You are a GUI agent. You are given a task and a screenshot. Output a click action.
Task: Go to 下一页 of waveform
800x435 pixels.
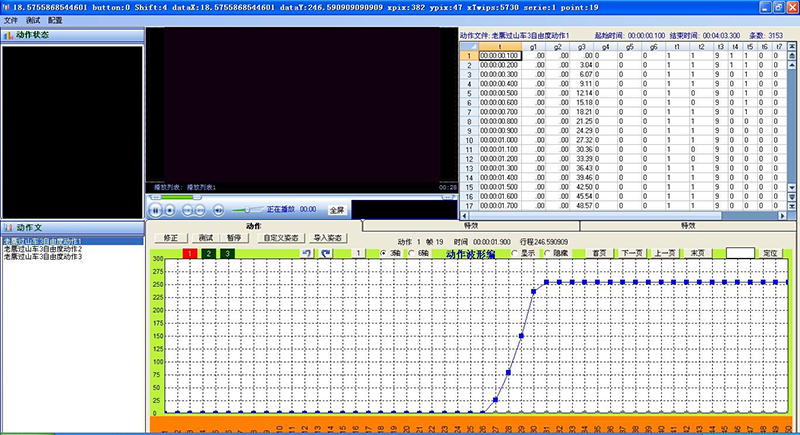pyautogui.click(x=631, y=254)
